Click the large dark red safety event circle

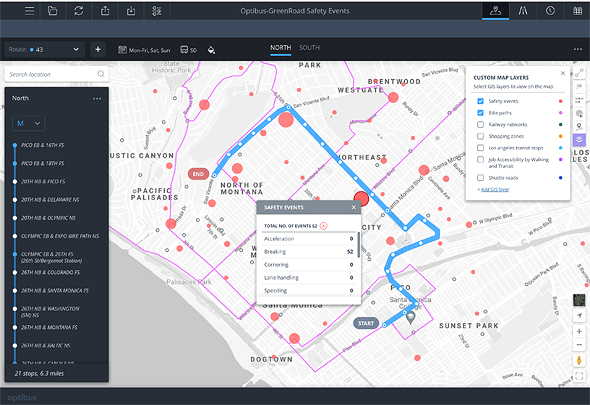pyautogui.click(x=361, y=198)
